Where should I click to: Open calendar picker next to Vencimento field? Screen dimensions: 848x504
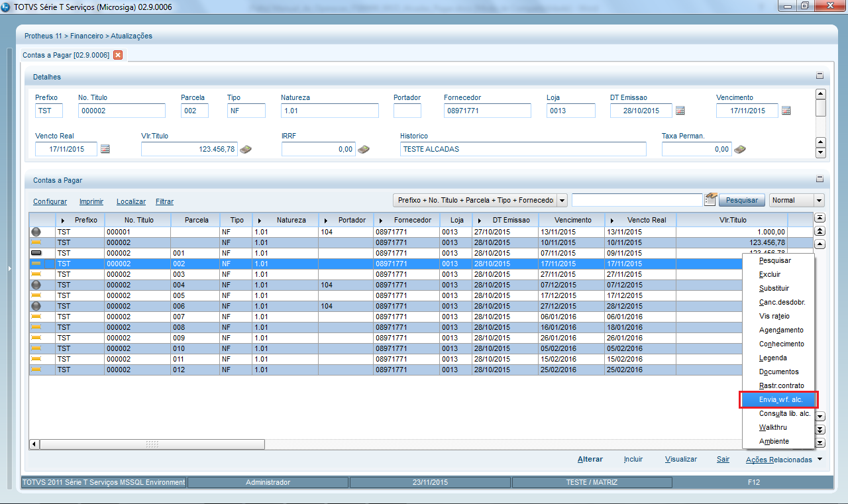click(786, 111)
